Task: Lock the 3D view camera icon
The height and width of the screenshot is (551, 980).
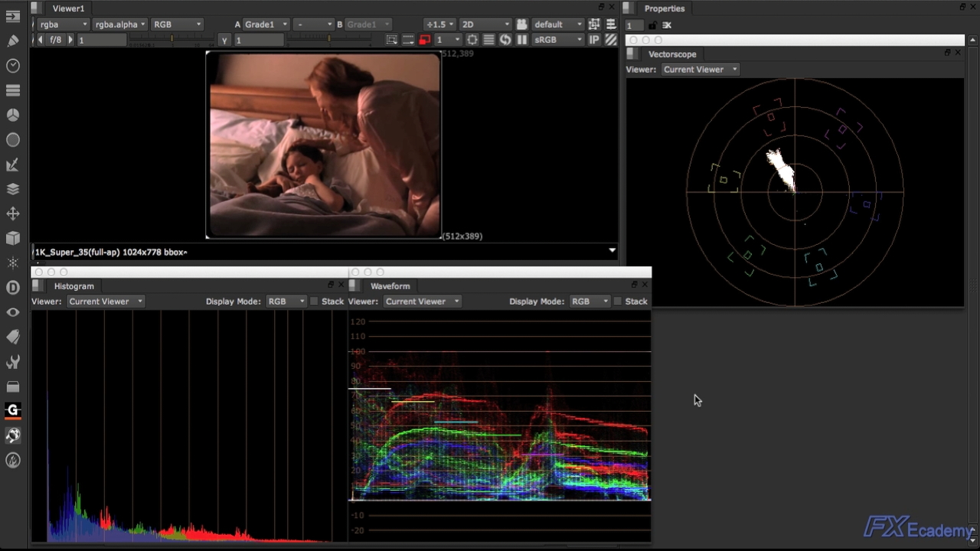Action: [x=522, y=24]
